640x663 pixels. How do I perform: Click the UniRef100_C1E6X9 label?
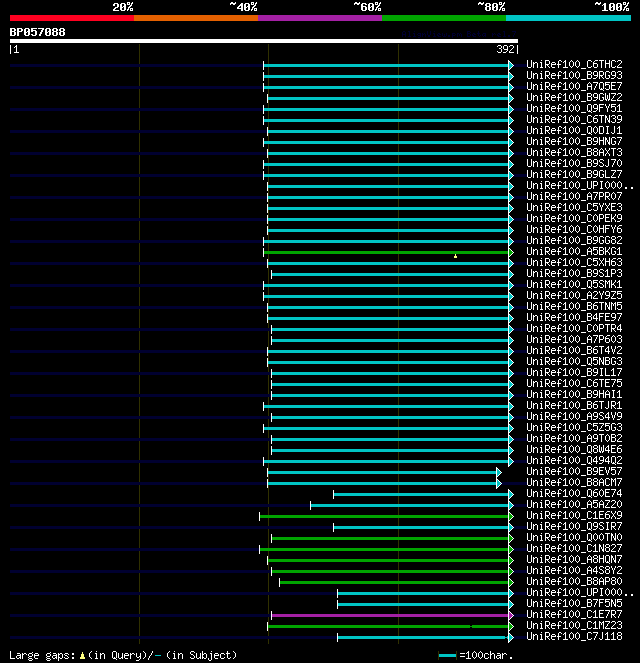click(574, 515)
